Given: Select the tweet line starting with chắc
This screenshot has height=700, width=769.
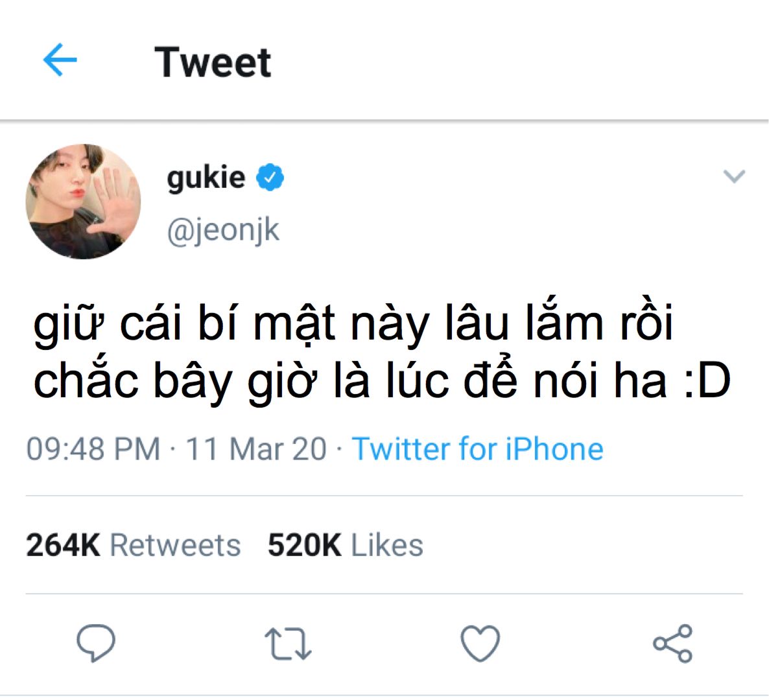Looking at the screenshot, I should coord(381,380).
